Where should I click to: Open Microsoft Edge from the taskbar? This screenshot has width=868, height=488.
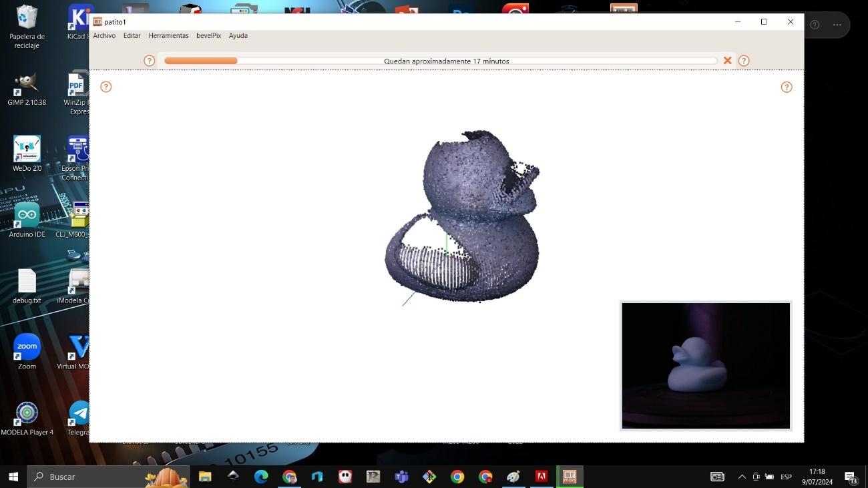click(x=261, y=477)
